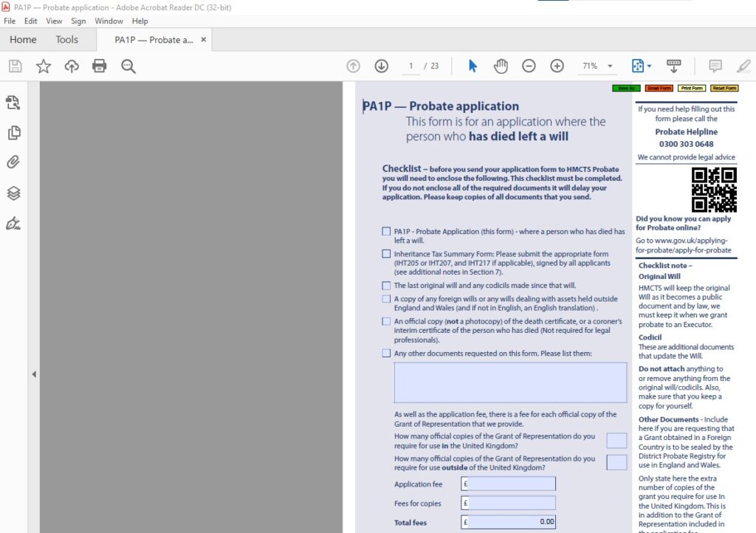Bookmark the file with the star icon
Viewport: 756px width, 533px height.
pyautogui.click(x=44, y=66)
